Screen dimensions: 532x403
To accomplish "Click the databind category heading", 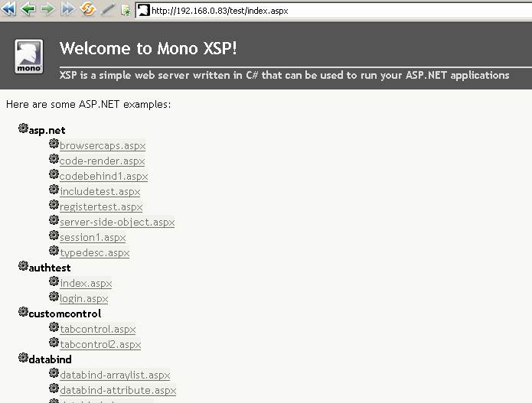I will (51, 359).
